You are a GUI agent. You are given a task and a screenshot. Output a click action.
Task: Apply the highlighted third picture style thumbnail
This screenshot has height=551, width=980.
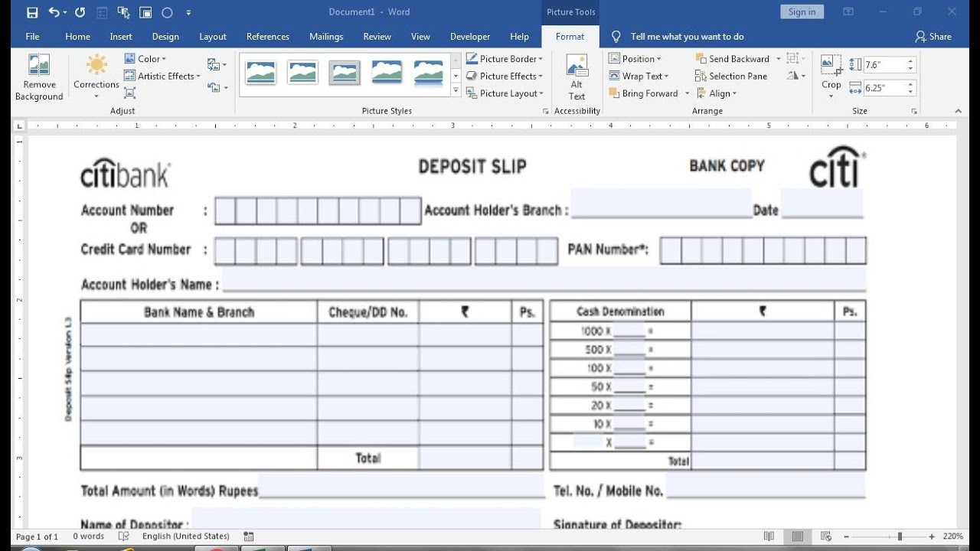point(345,72)
